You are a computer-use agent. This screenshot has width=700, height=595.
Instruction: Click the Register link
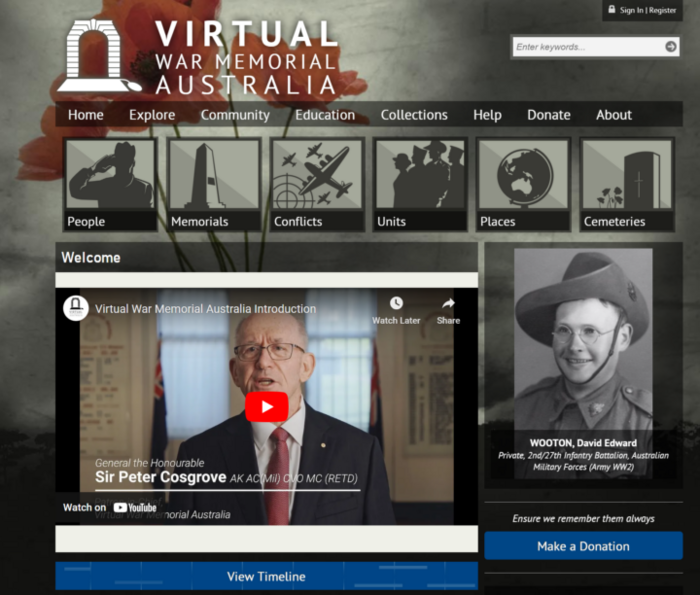[x=662, y=10]
